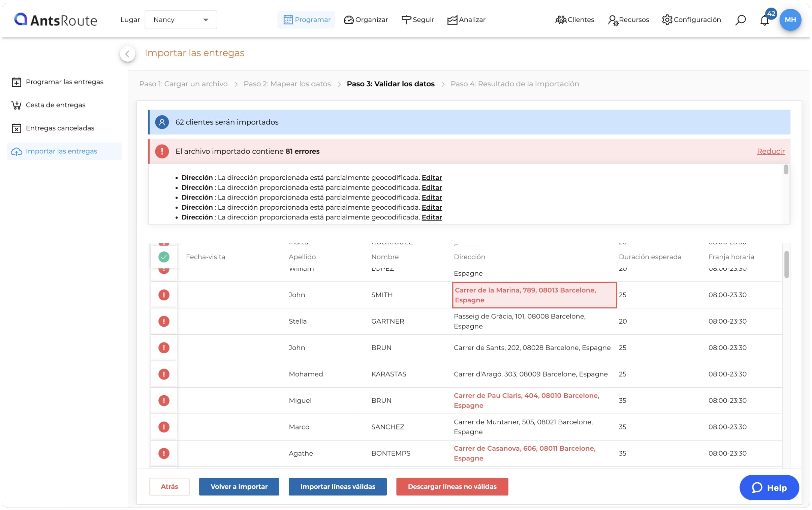Click the Fecha-visita column header
812x510 pixels.
click(x=205, y=257)
